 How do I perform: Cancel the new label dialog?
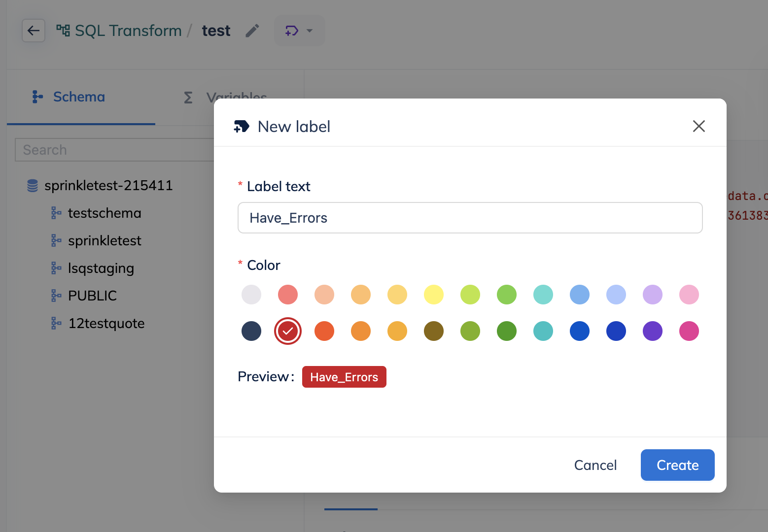[595, 465]
